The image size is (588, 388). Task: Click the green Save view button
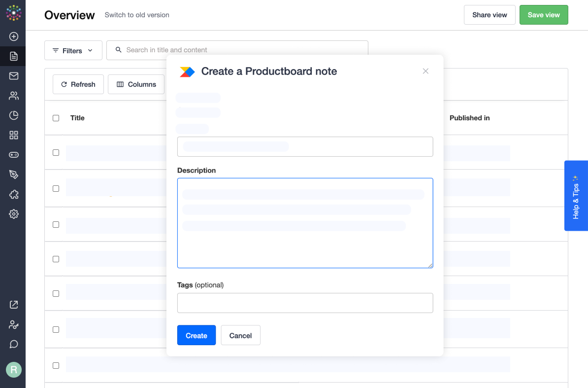pos(543,15)
